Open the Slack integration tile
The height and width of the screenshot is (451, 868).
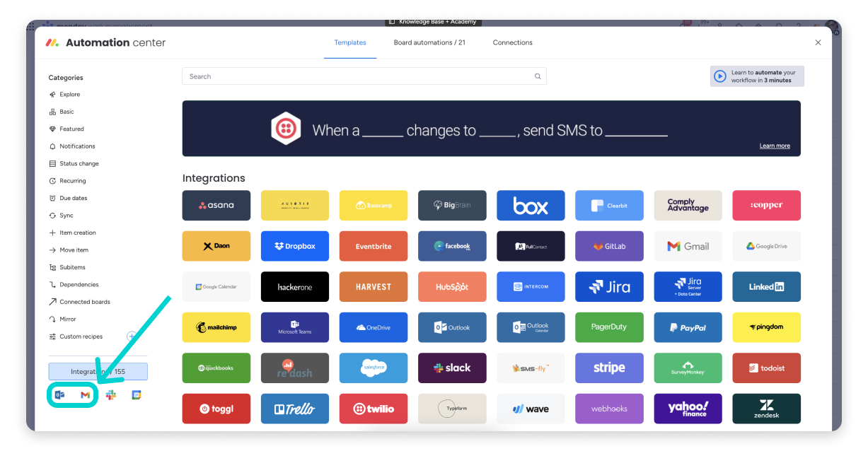(x=452, y=368)
